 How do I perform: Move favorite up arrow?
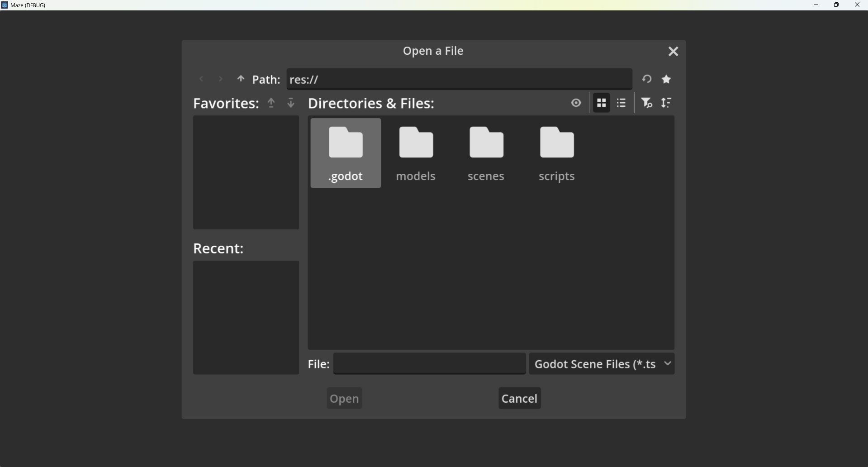pos(271,103)
